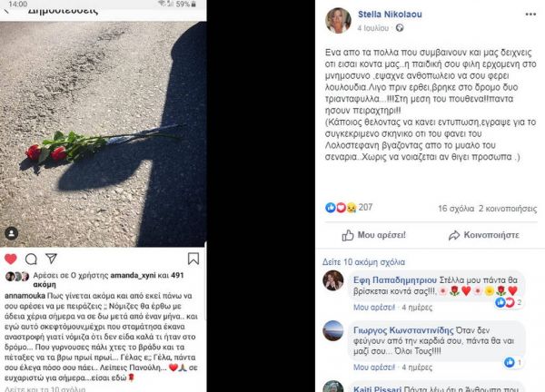Click the Μου αρέσει! thumbs-up button

click(373, 235)
